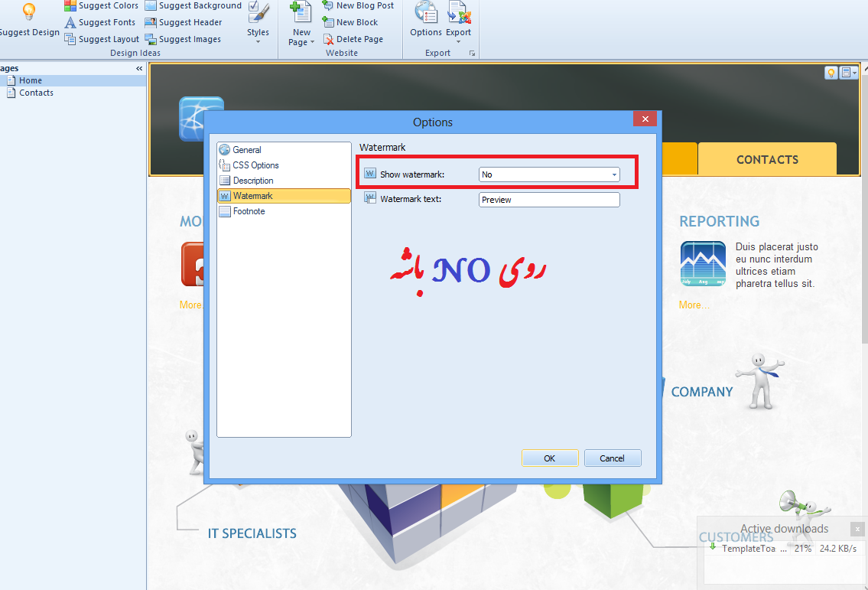Click the Suggest Layout icon
868x590 pixels.
[70, 39]
